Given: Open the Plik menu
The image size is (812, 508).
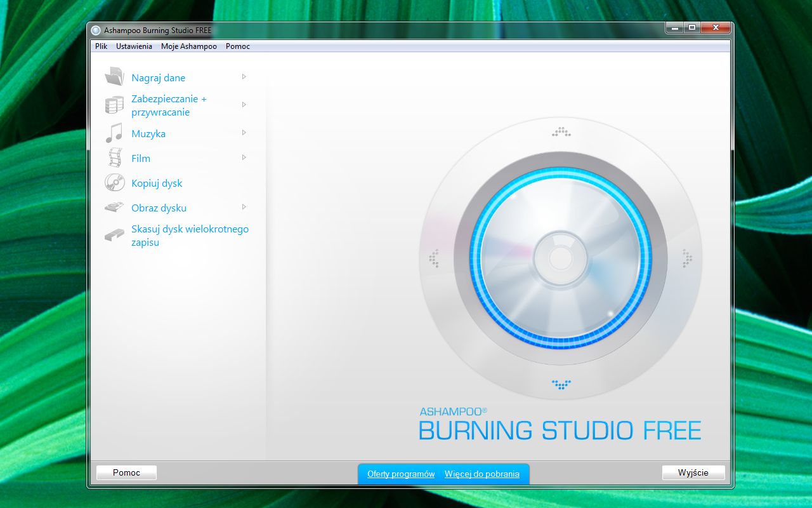Looking at the screenshot, I should [101, 46].
